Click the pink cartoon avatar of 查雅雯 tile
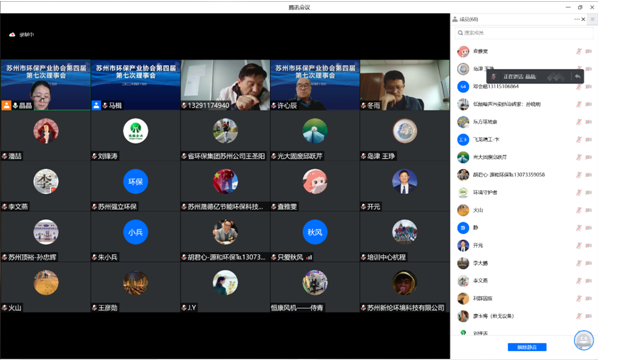 click(x=315, y=181)
